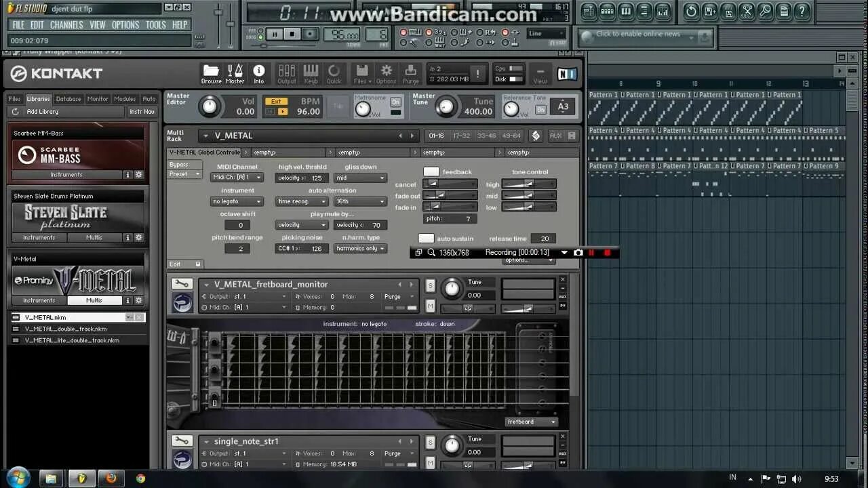868x488 pixels.
Task: Open gliss down 'mid' dropdown
Action: [360, 178]
